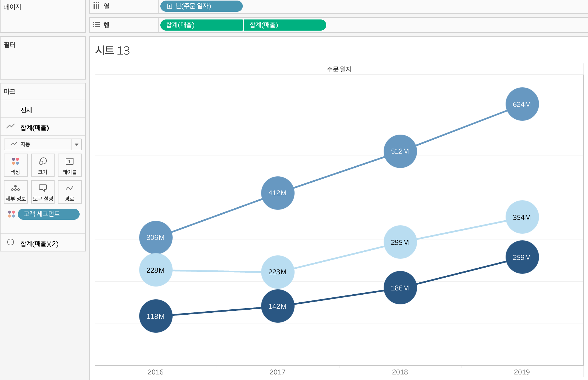
Task: Open the 경로 (Path) mark card
Action: coord(70,192)
